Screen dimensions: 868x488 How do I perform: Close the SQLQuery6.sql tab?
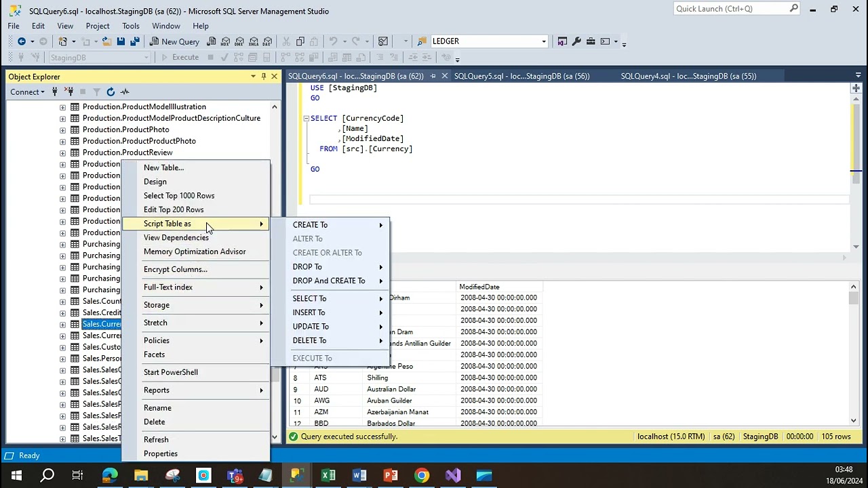click(445, 77)
